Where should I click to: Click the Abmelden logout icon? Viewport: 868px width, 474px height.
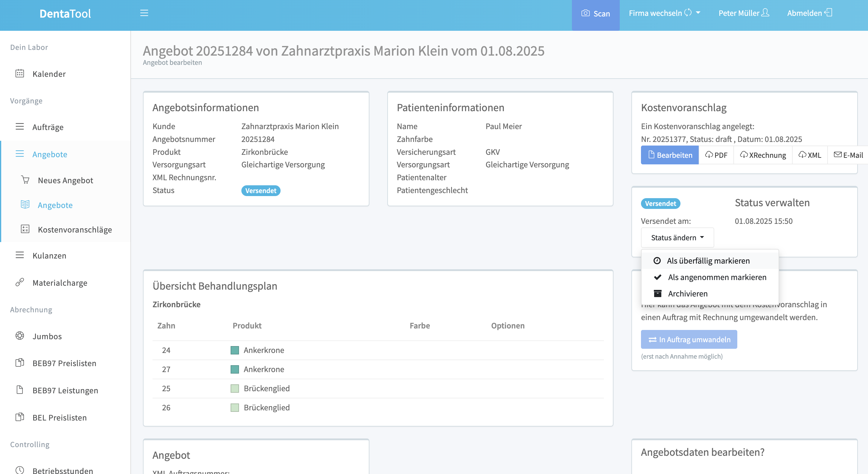(x=829, y=13)
